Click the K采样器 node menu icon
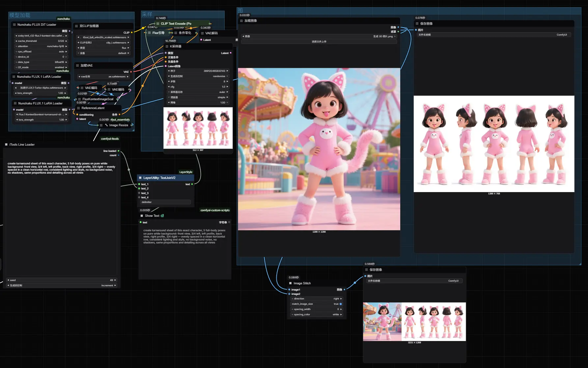Image resolution: width=588 pixels, height=368 pixels. coord(167,46)
